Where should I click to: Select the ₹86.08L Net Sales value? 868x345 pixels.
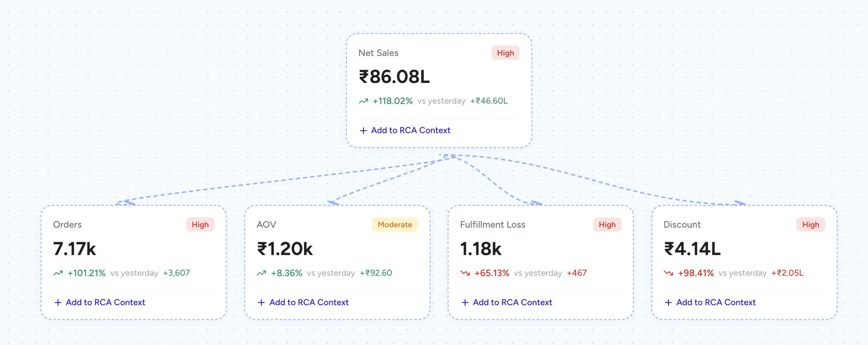394,77
